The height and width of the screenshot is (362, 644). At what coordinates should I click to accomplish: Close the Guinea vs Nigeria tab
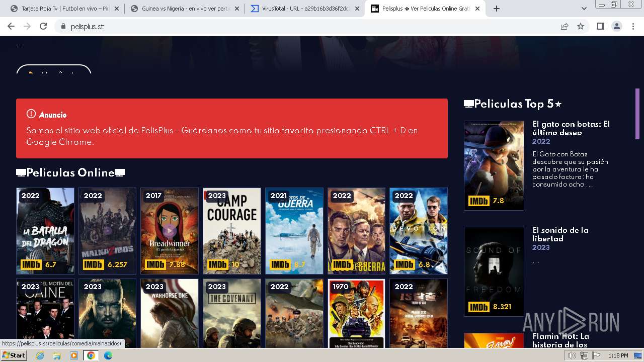237,9
